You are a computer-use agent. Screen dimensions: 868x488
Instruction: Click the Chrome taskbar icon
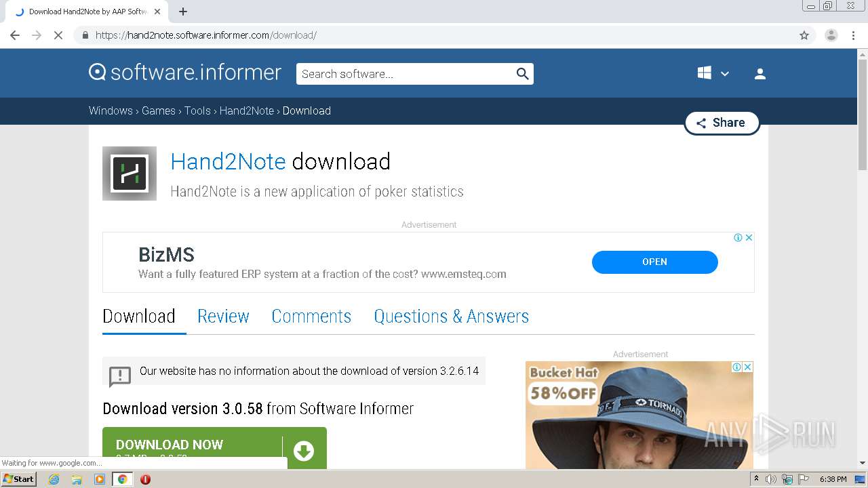point(122,479)
